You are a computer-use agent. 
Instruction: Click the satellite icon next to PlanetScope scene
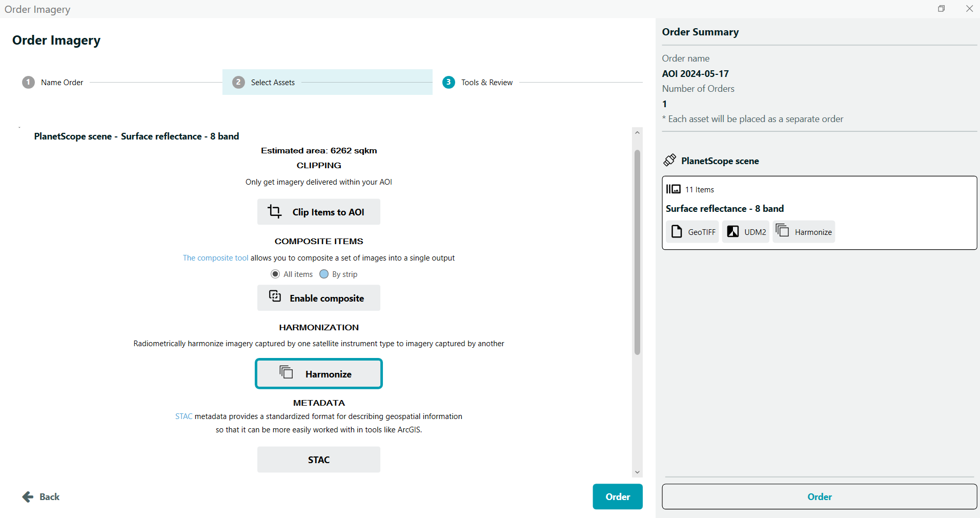pos(669,160)
